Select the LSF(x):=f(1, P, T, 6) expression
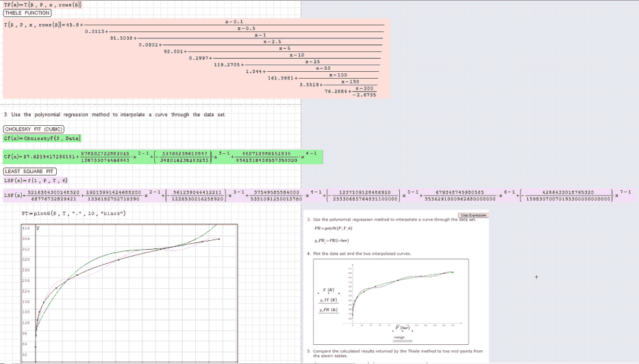Screen dimensions: 639x364 [x=36, y=180]
